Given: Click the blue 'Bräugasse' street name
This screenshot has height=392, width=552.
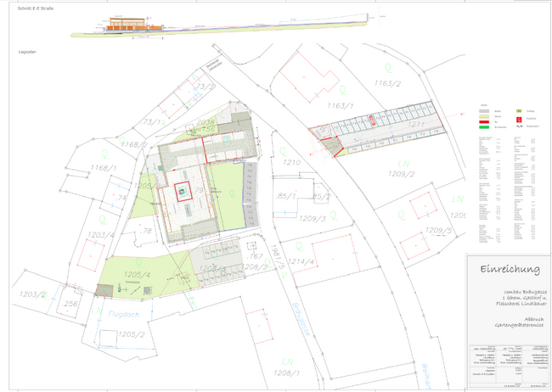Looking at the screenshot, I should (x=301, y=319).
